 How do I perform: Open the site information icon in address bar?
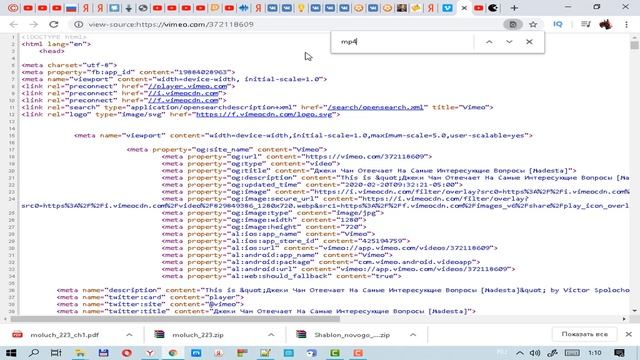[x=78, y=24]
